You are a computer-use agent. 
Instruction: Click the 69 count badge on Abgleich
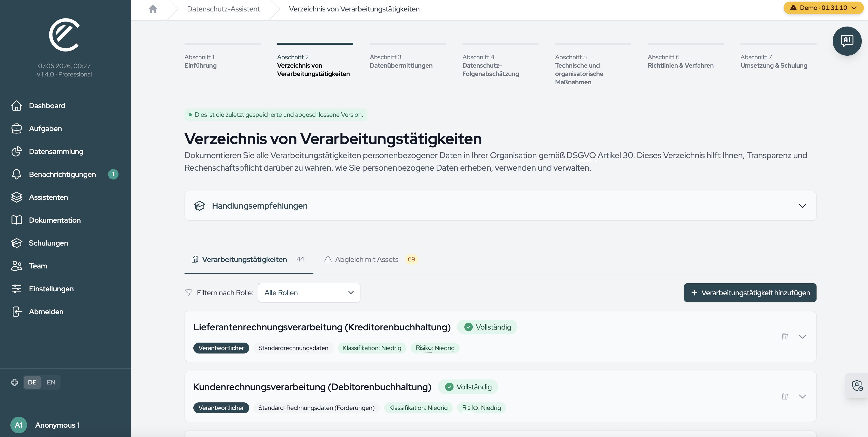411,259
